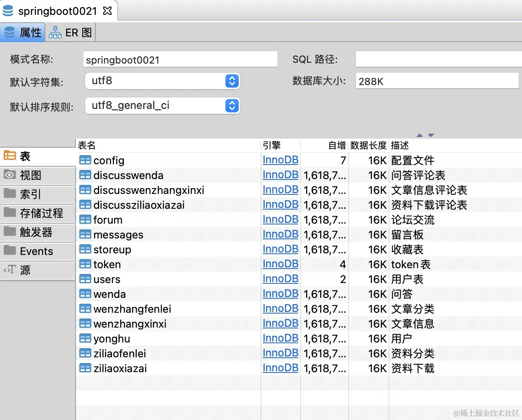Screen dimensions: 522x420
Task: Sort by 数据长度 column header
Action: pos(369,145)
